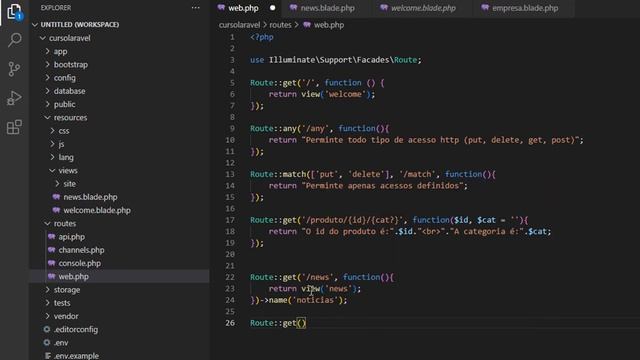Screen dimensions: 640x360
Task: Open api.php in routes folder
Action: (x=71, y=237)
